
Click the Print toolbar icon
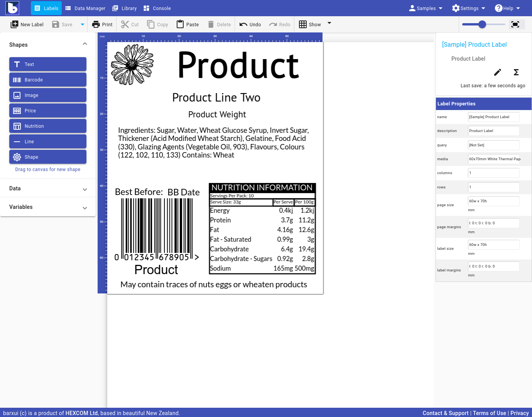96,24
